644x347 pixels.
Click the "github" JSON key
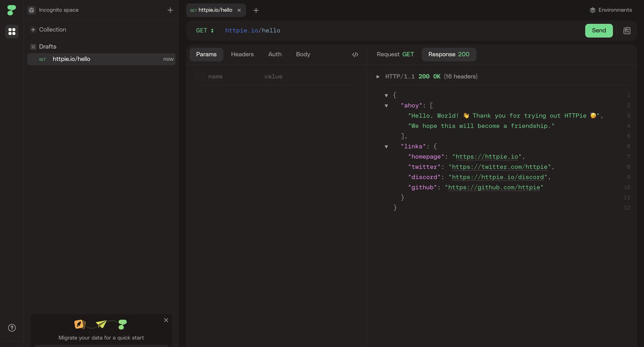[423, 188]
